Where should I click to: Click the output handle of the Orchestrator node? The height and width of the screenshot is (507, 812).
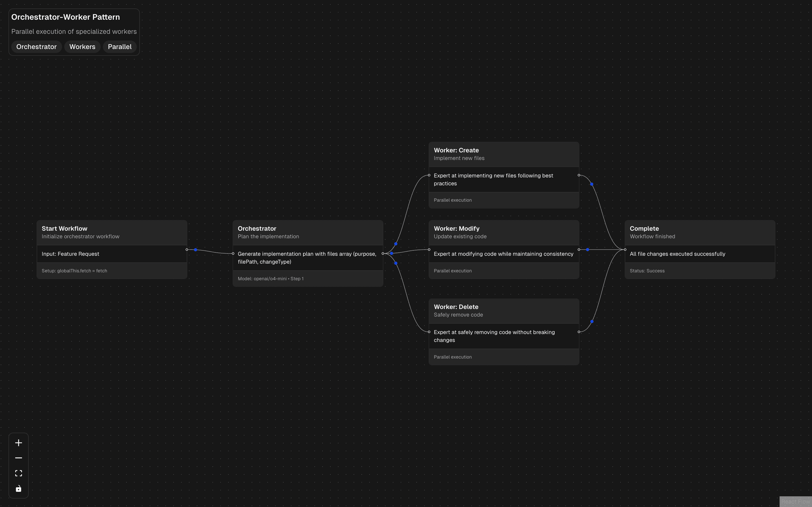coord(383,253)
